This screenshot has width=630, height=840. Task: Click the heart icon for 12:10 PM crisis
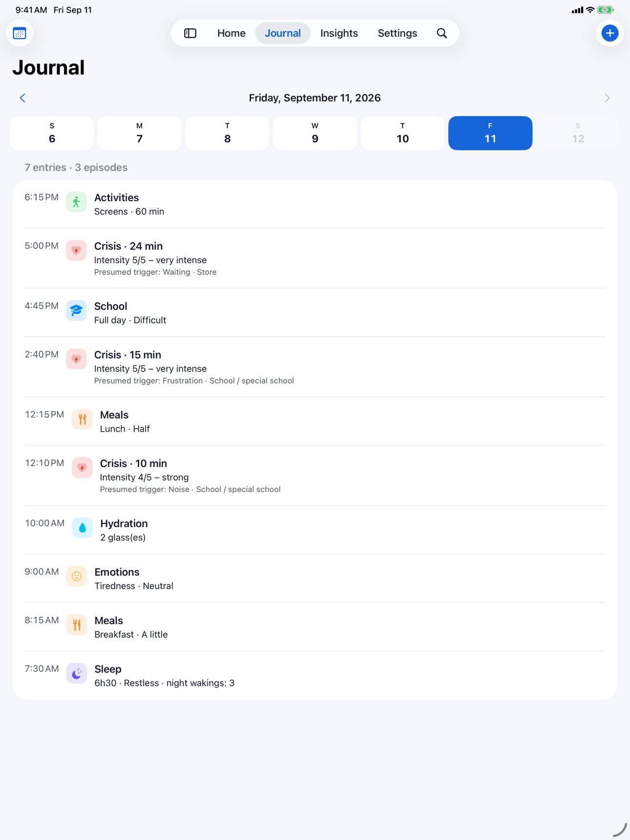[x=82, y=468]
